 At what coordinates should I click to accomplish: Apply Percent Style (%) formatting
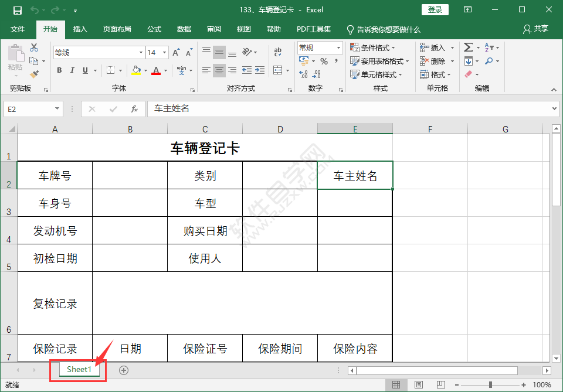[324, 61]
